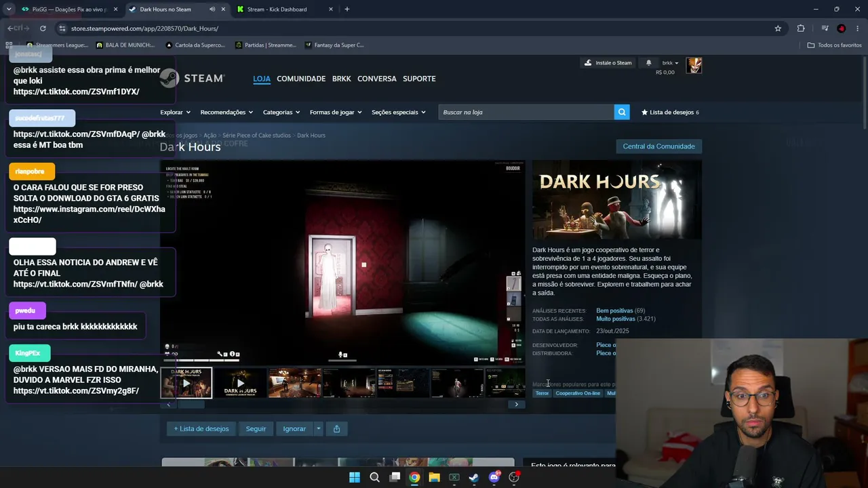Open Windows taskbar search
Viewport: 868px width, 488px height.
click(x=374, y=477)
